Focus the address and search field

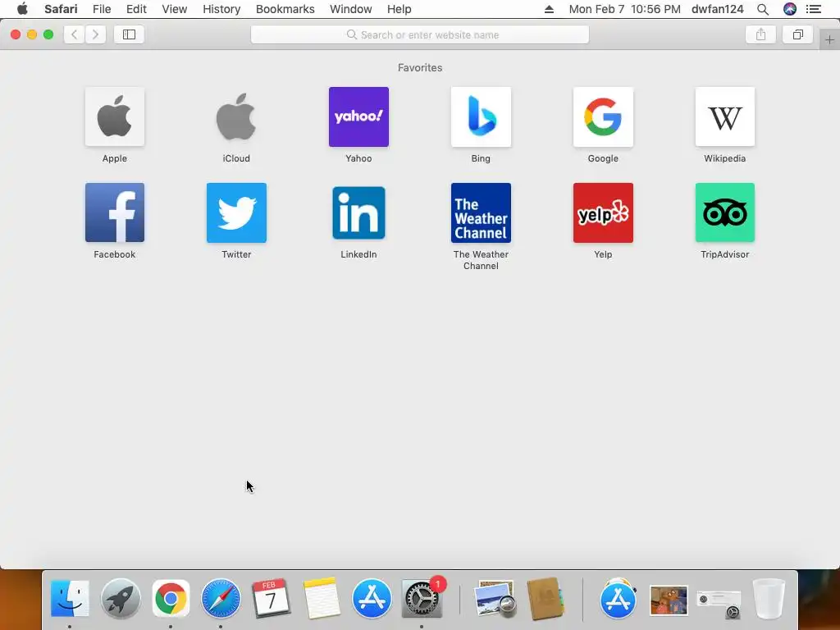(x=420, y=34)
